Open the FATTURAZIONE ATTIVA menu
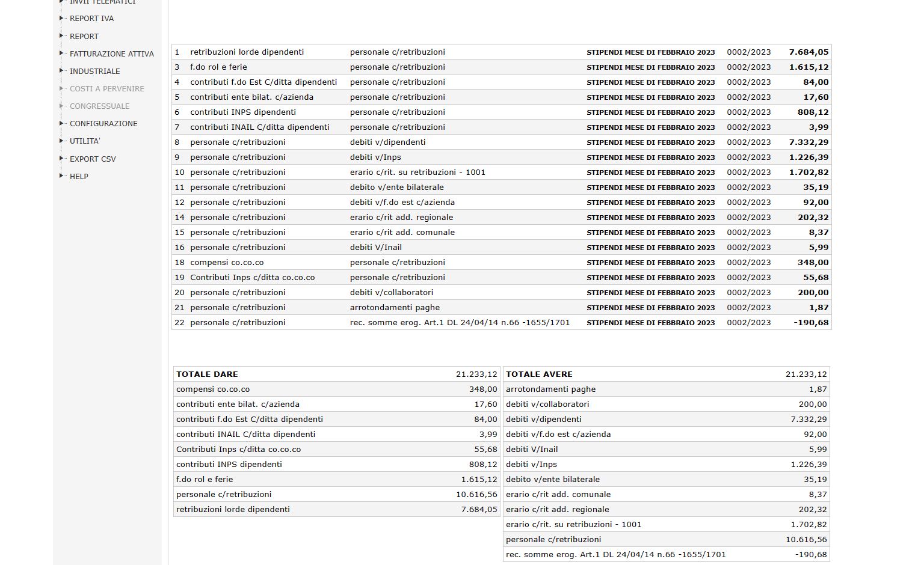Image resolution: width=924 pixels, height=565 pixels. click(x=112, y=53)
